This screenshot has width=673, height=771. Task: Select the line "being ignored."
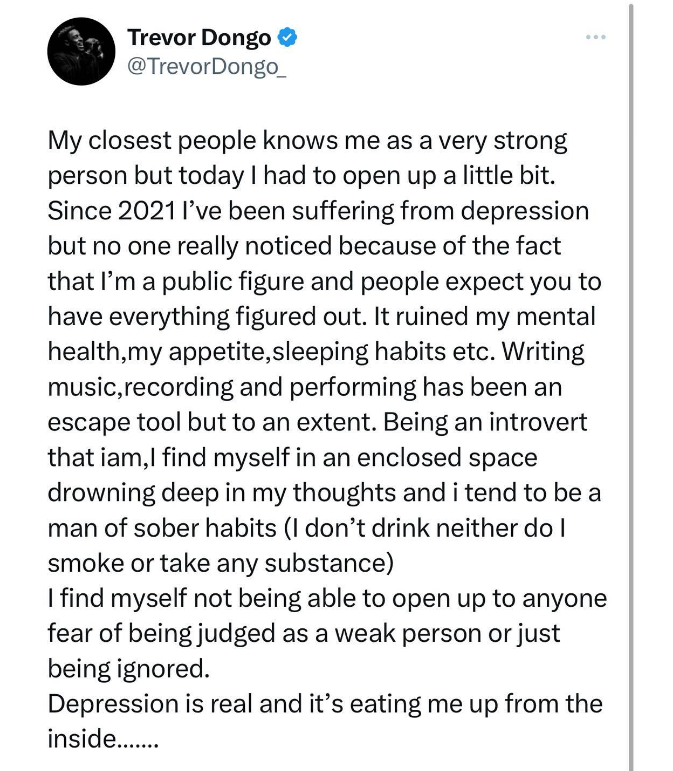pos(128,669)
